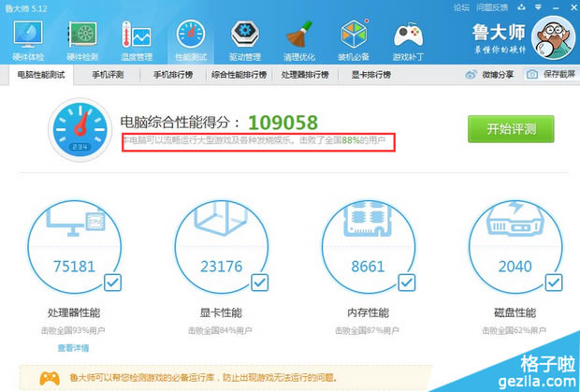
Task: Click the game runtime library notice banner text
Action: point(203,378)
